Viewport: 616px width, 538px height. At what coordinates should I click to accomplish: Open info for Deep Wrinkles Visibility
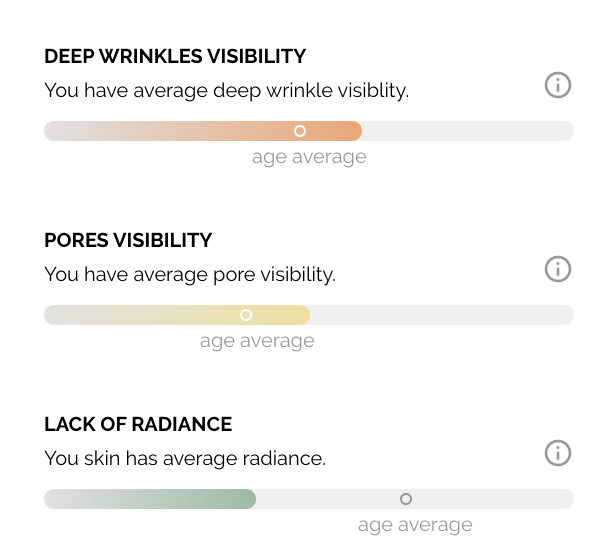[557, 85]
